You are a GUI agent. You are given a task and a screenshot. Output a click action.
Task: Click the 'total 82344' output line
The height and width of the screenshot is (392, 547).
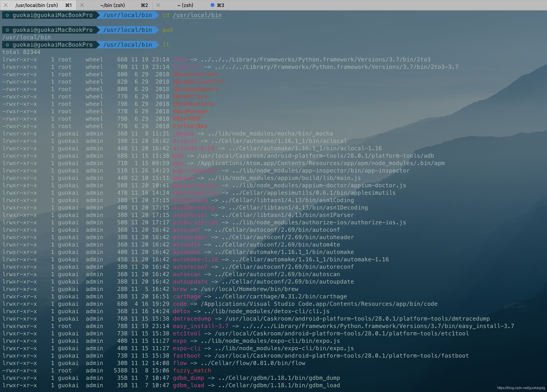click(x=21, y=52)
